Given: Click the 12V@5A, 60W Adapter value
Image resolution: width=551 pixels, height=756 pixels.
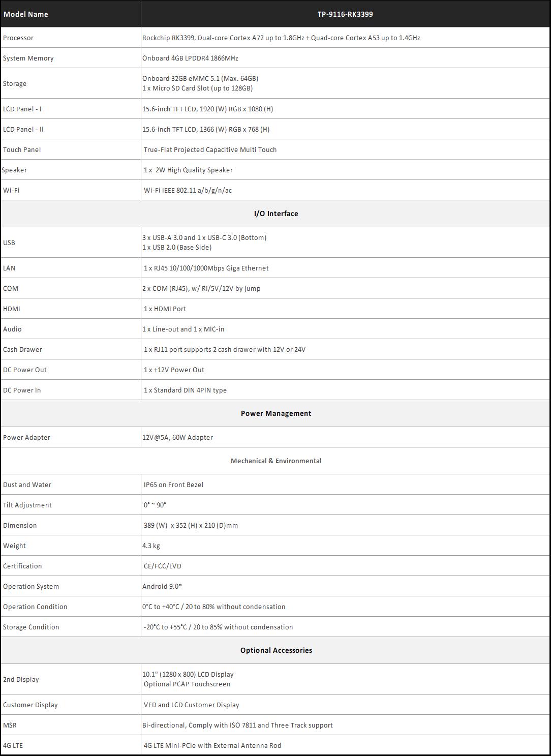Looking at the screenshot, I should (x=177, y=437).
